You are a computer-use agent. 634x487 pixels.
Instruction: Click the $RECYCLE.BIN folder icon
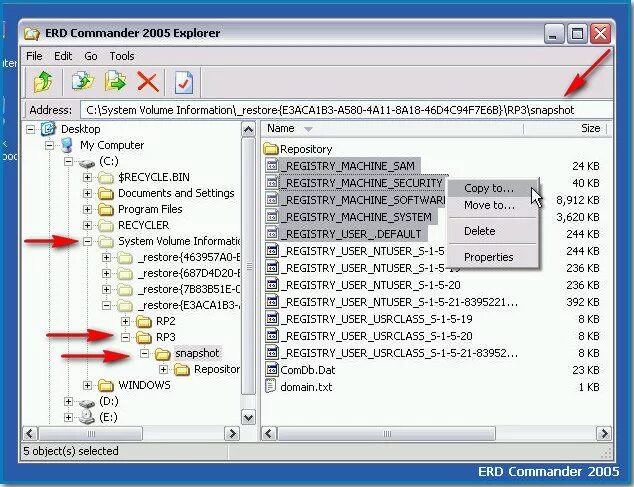coord(106,177)
